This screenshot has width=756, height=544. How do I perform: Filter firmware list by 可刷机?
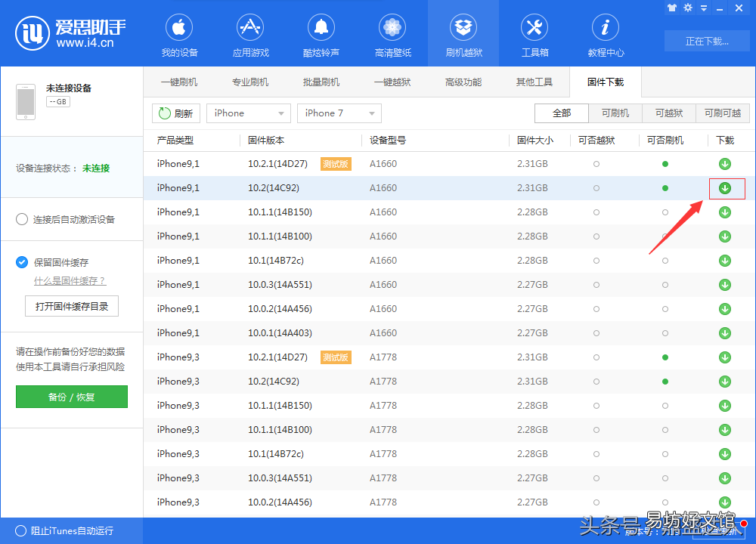coord(615,113)
